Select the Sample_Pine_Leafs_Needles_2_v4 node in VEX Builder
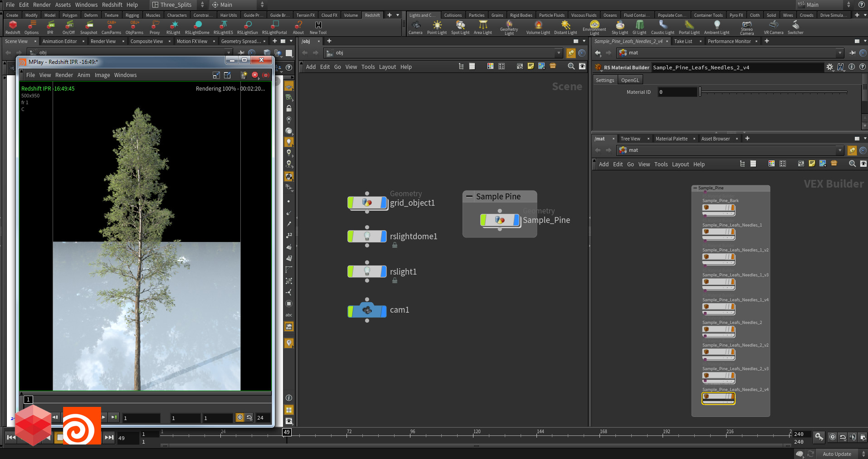This screenshot has height=459, width=868. [x=718, y=398]
